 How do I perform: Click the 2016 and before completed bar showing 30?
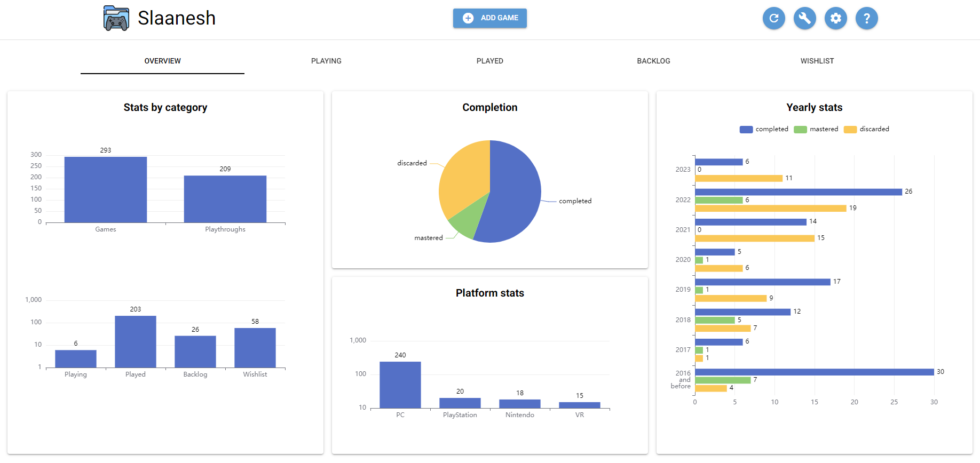pos(815,372)
